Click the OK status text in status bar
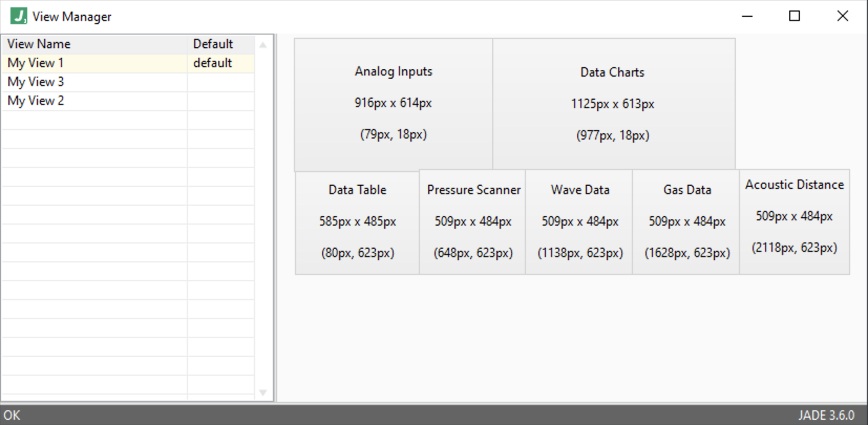 (12, 416)
